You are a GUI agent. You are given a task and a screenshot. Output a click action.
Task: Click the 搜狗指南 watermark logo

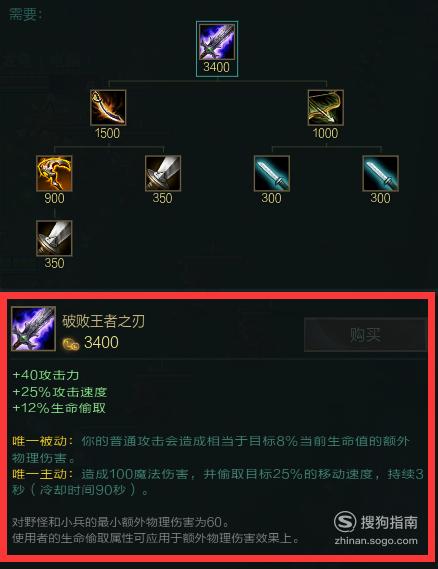click(376, 523)
